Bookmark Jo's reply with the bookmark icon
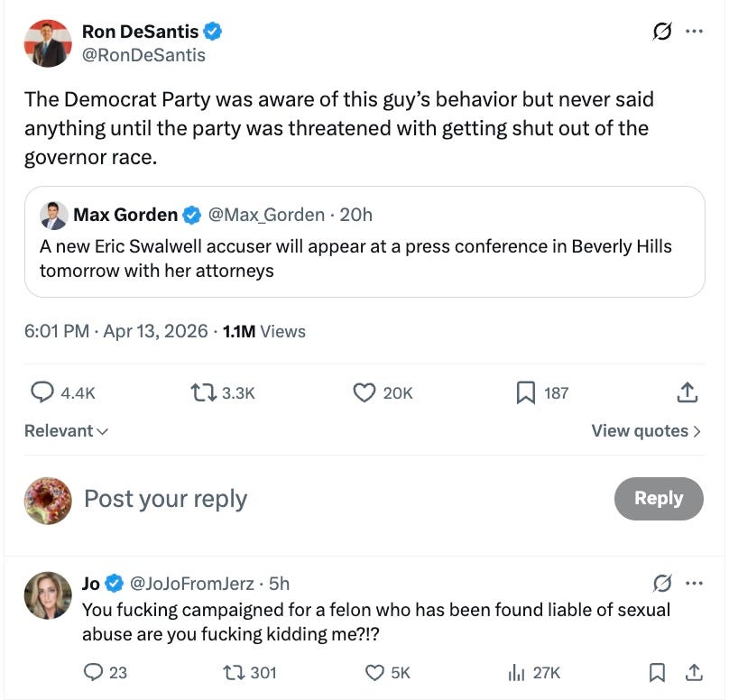Image resolution: width=729 pixels, height=700 pixels. pos(658,674)
